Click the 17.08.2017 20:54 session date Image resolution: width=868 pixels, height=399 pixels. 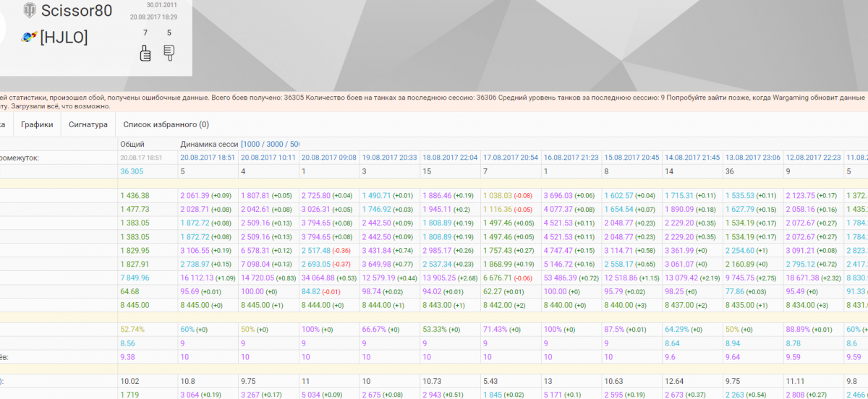point(510,157)
